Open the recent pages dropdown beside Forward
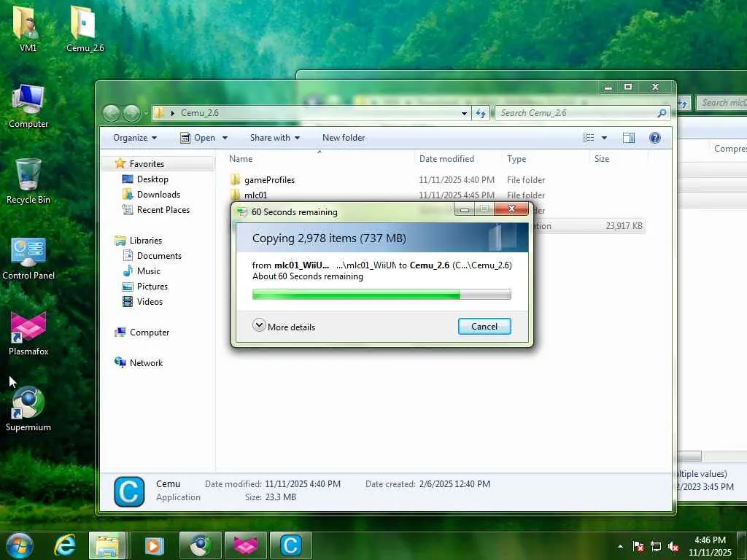The height and width of the screenshot is (560, 747). 146,113
